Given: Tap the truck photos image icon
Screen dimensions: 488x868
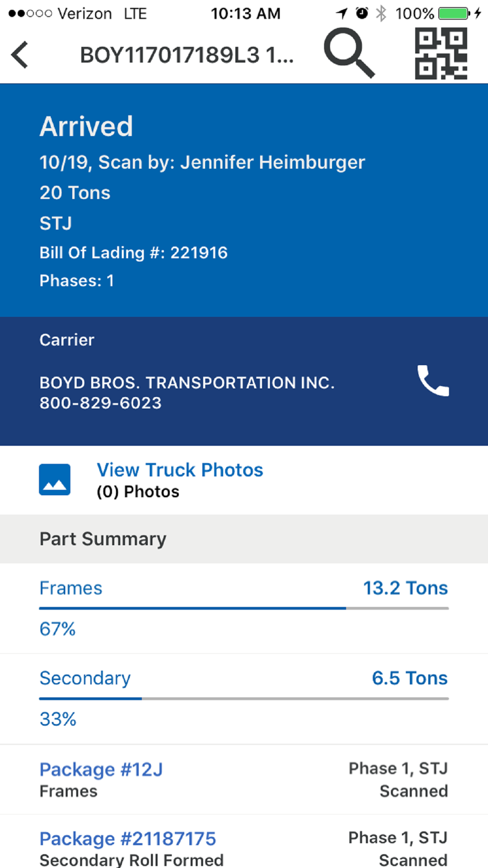Looking at the screenshot, I should 55,479.
